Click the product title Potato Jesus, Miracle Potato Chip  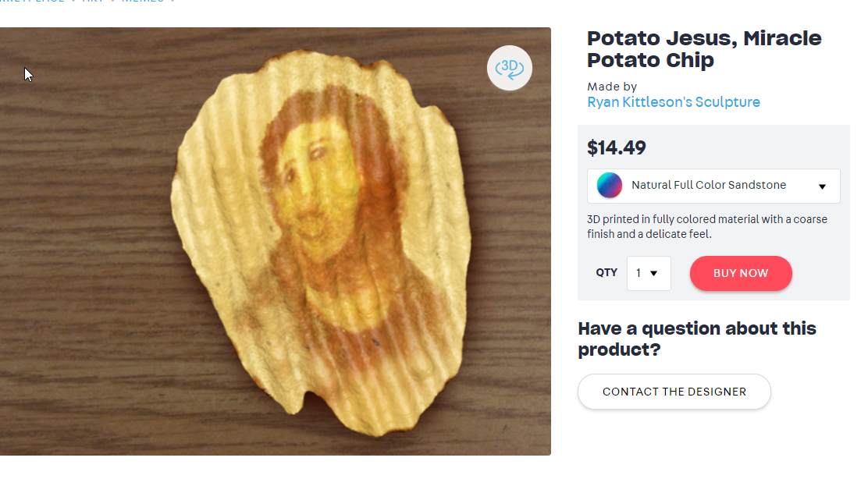(x=703, y=49)
